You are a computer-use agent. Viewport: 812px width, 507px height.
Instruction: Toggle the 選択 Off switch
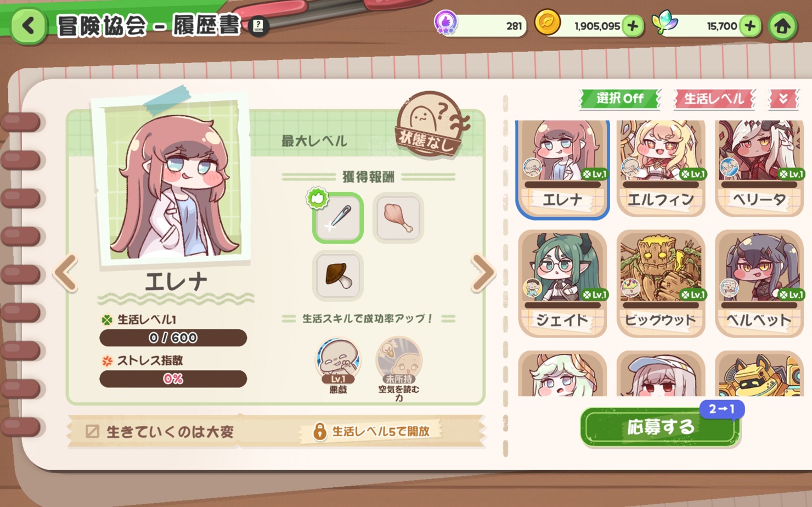pyautogui.click(x=620, y=99)
